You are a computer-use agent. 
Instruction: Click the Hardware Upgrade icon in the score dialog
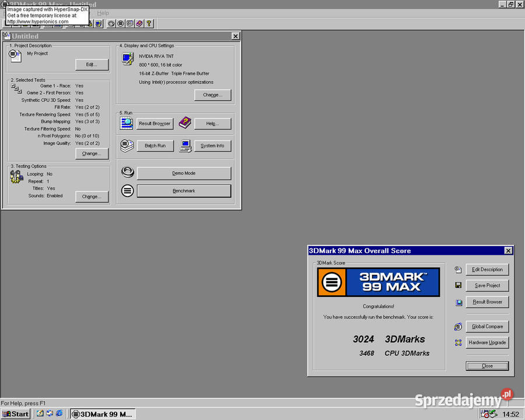coord(458,342)
